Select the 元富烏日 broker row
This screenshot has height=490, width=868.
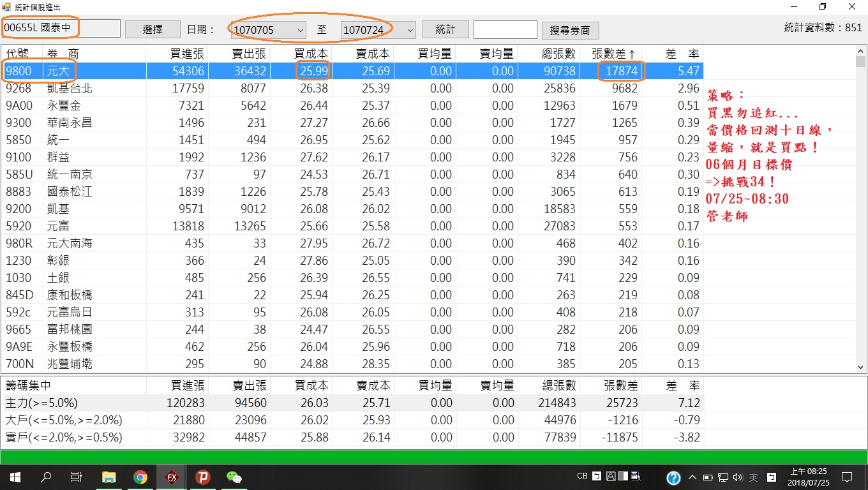[x=352, y=312]
